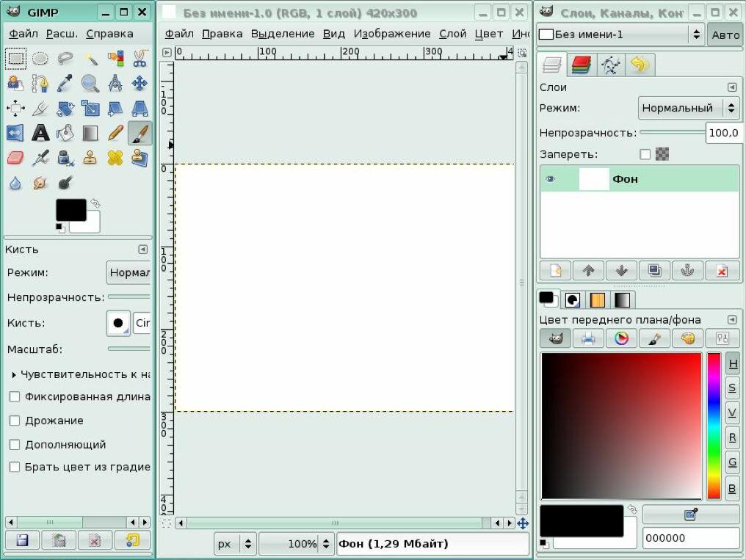Select the Bucket Fill tool

tap(65, 133)
